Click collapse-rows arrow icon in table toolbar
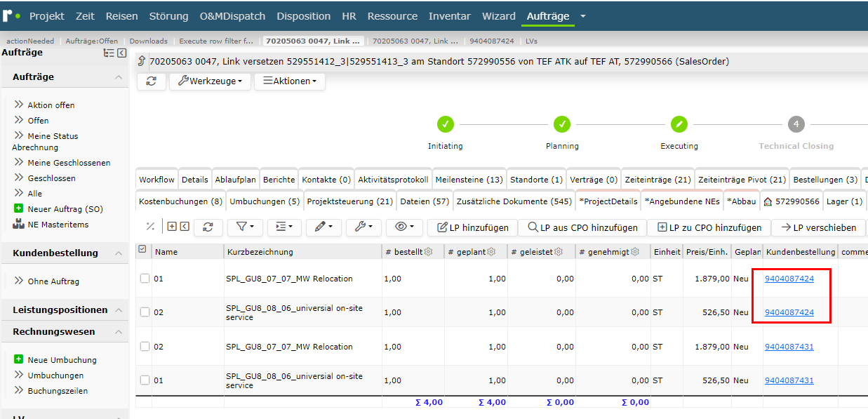Viewport: 868px width, 419px height. [184, 227]
